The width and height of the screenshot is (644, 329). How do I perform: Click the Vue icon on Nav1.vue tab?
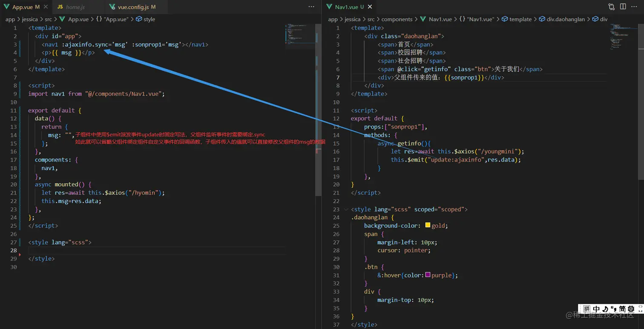(x=329, y=7)
